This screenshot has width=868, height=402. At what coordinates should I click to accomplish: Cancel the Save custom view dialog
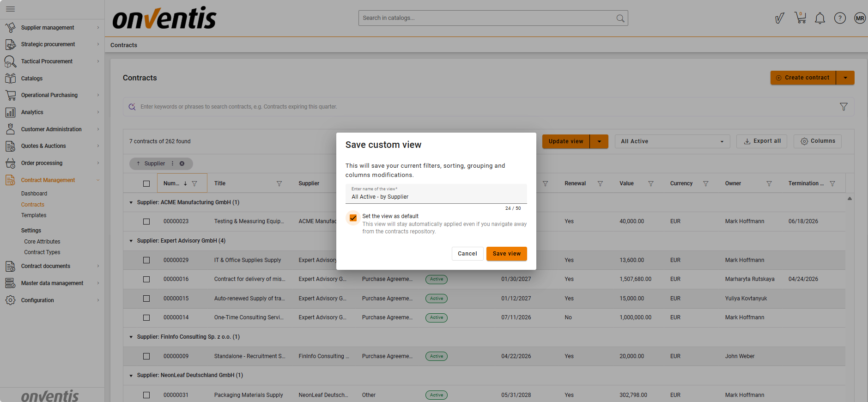click(467, 254)
